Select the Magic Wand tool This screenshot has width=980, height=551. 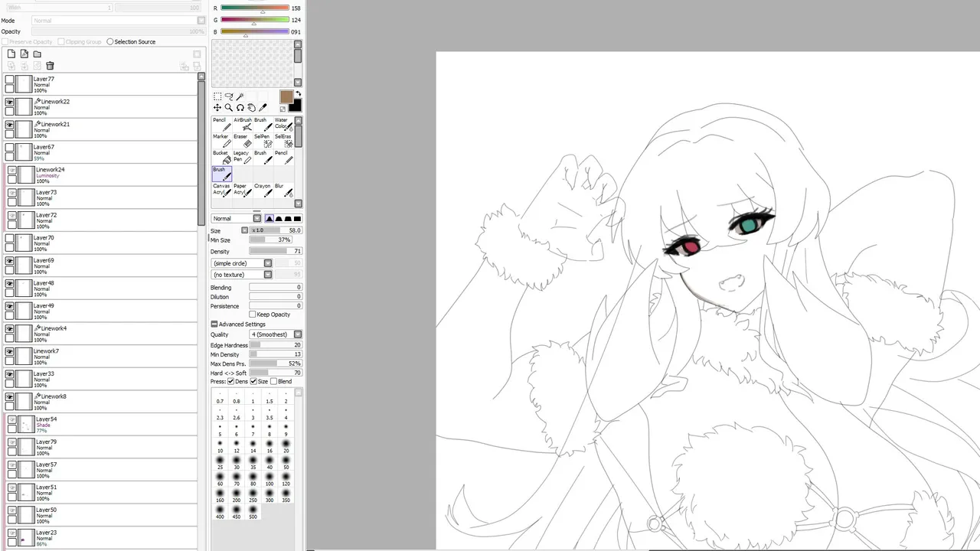click(x=240, y=96)
